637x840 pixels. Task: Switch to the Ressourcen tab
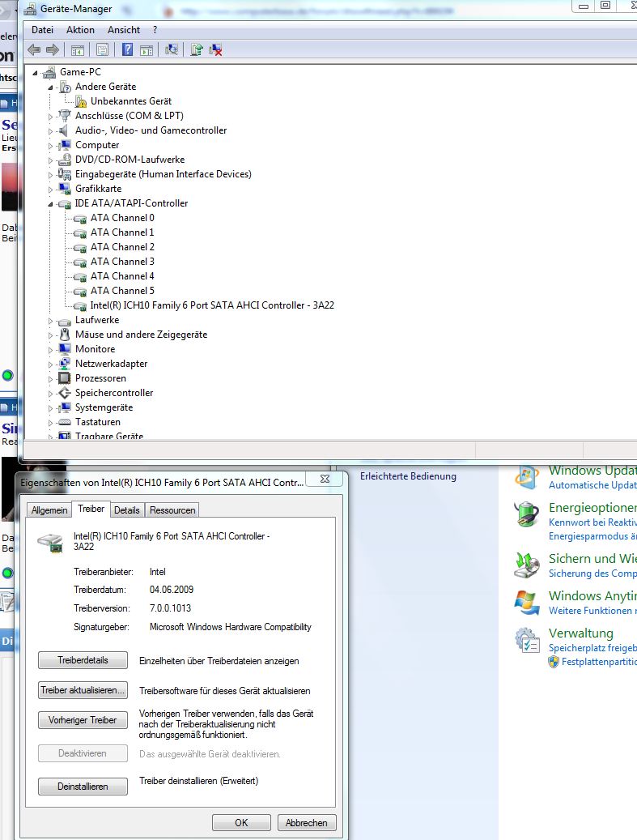172,510
